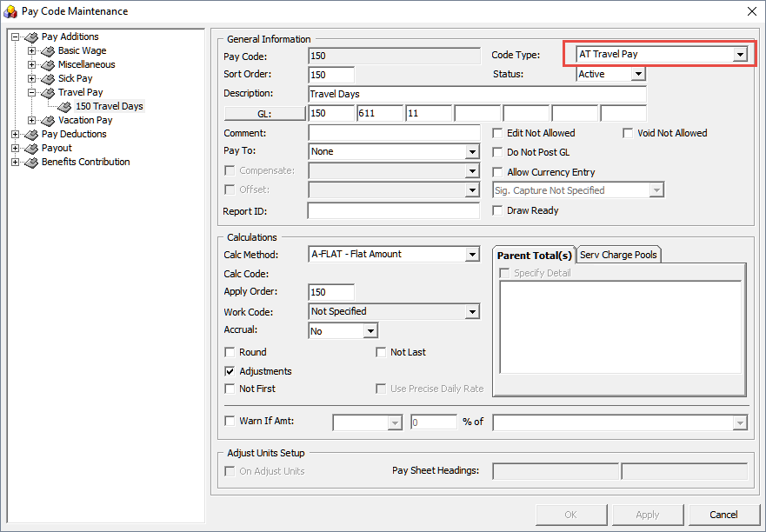Viewport: 766px width, 532px height.
Task: Click the Sick Pay folder icon
Action: pos(48,78)
